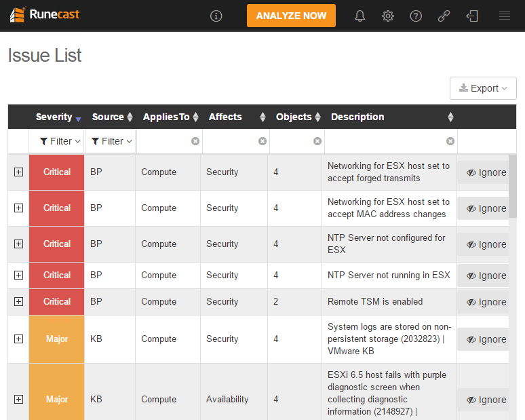525x420 pixels.
Task: Click the logout door icon
Action: tap(472, 16)
